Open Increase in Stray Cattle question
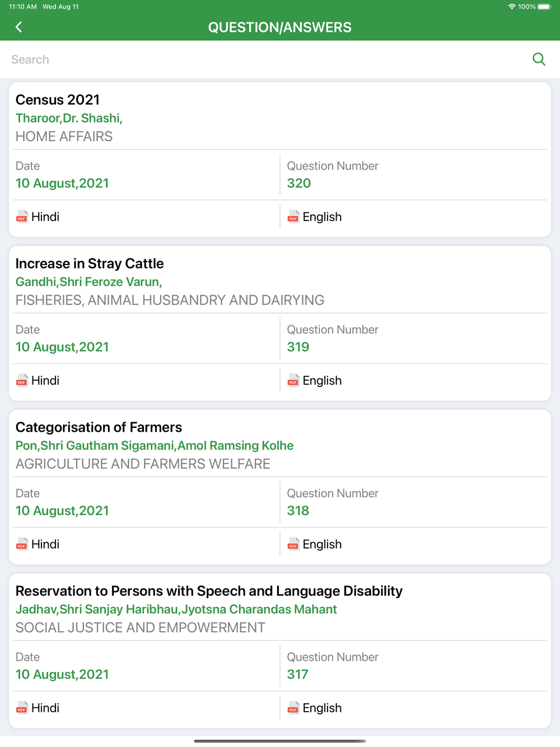 pyautogui.click(x=90, y=263)
